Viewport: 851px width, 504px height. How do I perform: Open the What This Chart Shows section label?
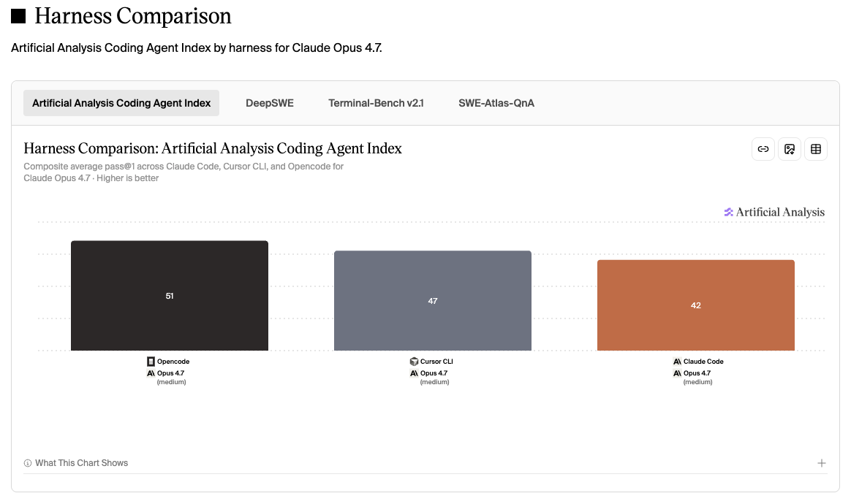click(81, 463)
